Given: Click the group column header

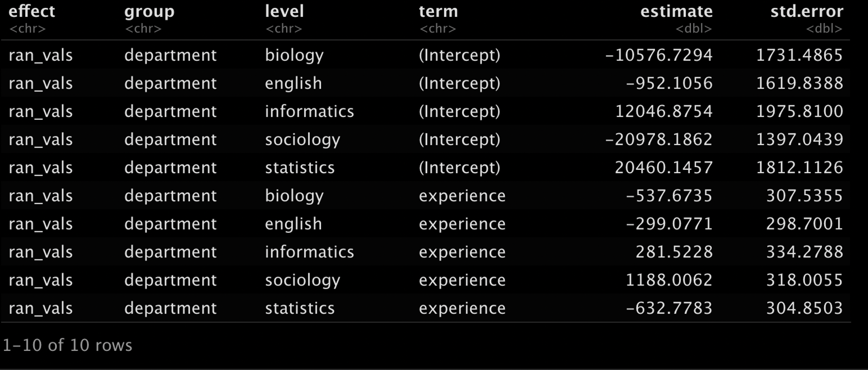Looking at the screenshot, I should point(149,12).
